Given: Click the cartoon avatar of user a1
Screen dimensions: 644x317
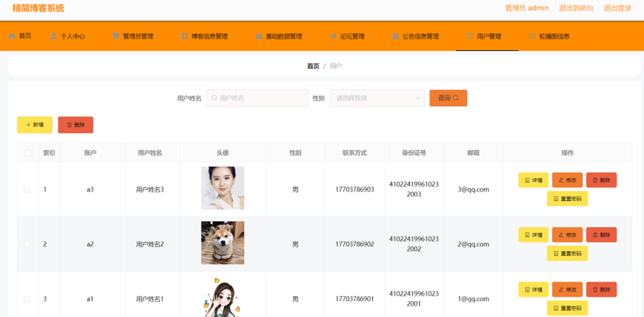Looking at the screenshot, I should click(x=223, y=297).
